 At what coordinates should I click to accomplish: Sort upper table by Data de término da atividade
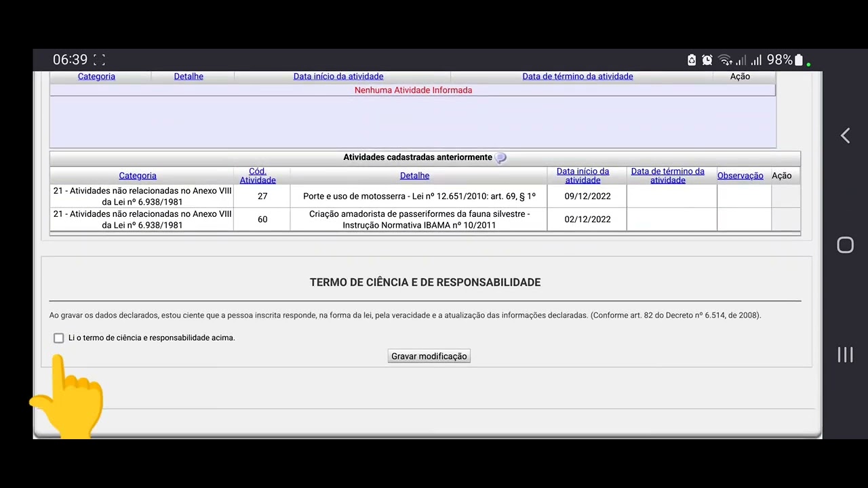click(x=578, y=77)
